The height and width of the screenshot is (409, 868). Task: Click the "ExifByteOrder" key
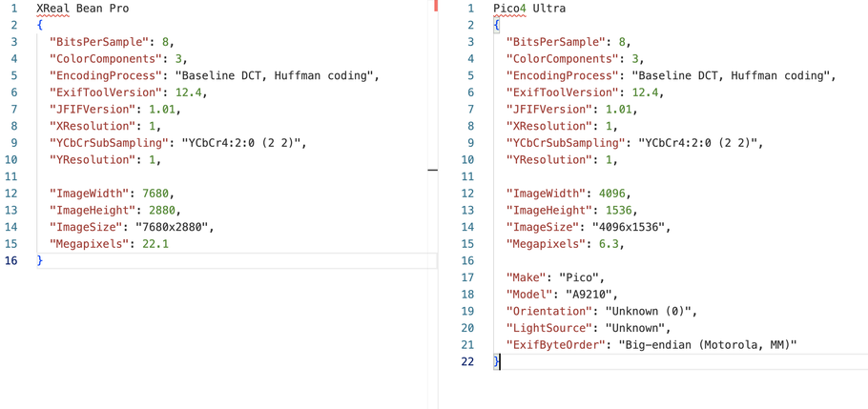559,345
